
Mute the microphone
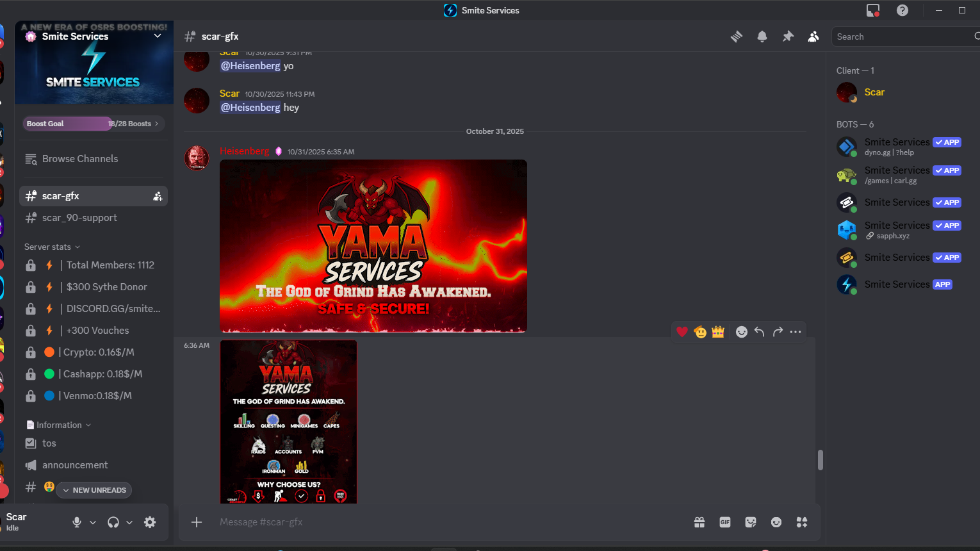(77, 522)
